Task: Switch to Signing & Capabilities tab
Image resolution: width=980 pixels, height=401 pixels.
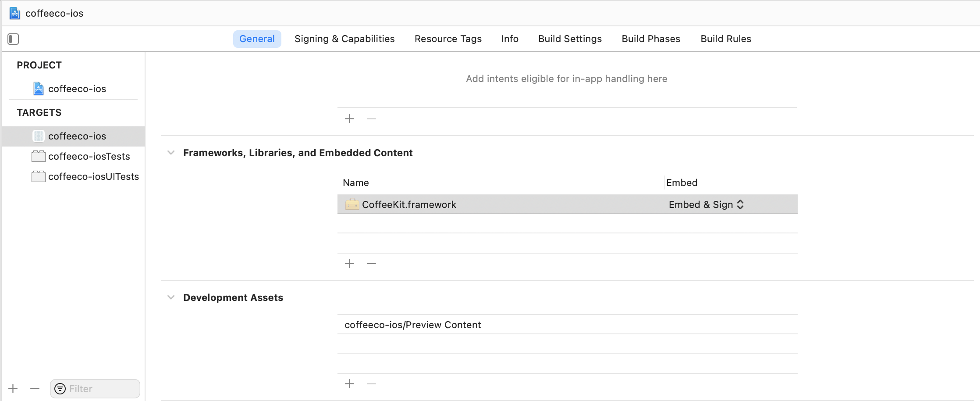Action: 344,39
